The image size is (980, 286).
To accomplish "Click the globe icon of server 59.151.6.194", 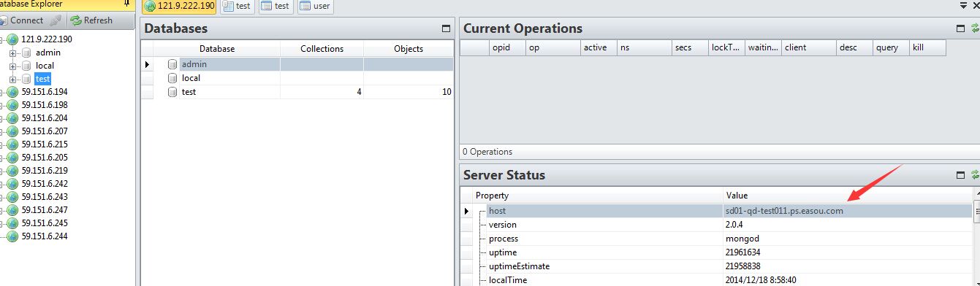I will (x=12, y=92).
